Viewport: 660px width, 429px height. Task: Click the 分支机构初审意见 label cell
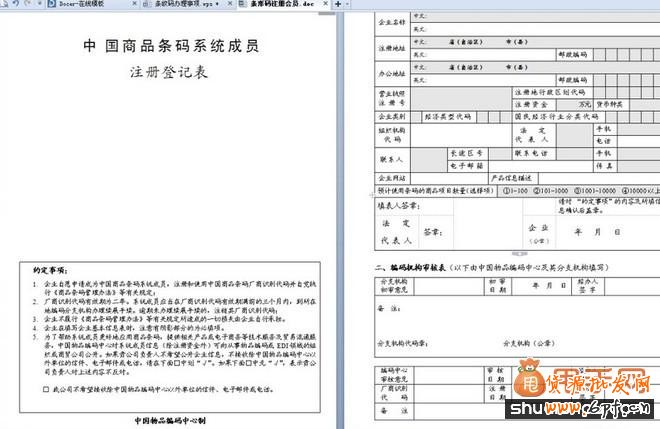[x=394, y=286]
